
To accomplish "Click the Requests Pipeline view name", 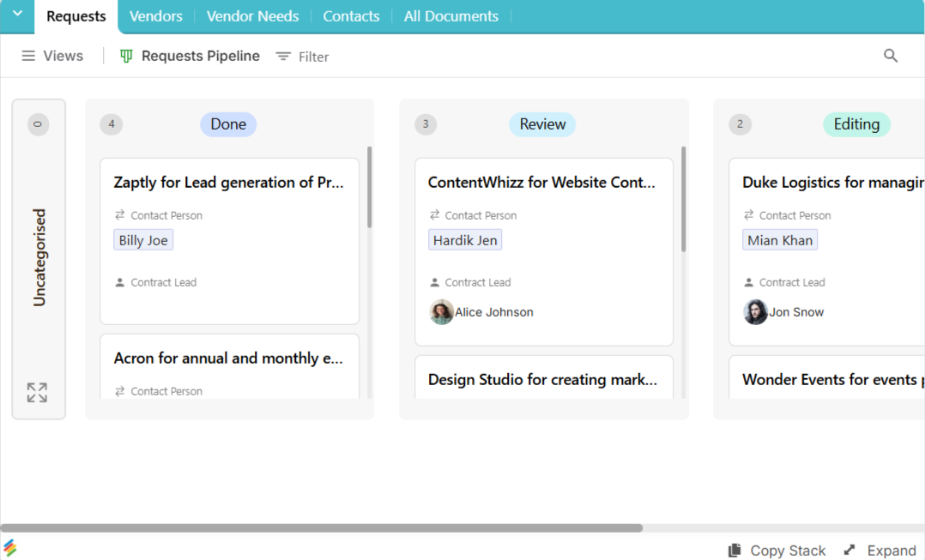I will 201,56.
